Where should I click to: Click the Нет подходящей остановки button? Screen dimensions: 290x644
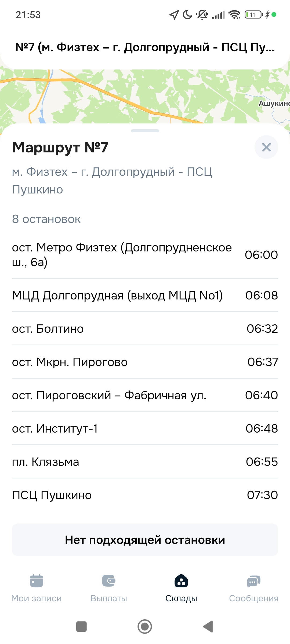point(145,540)
